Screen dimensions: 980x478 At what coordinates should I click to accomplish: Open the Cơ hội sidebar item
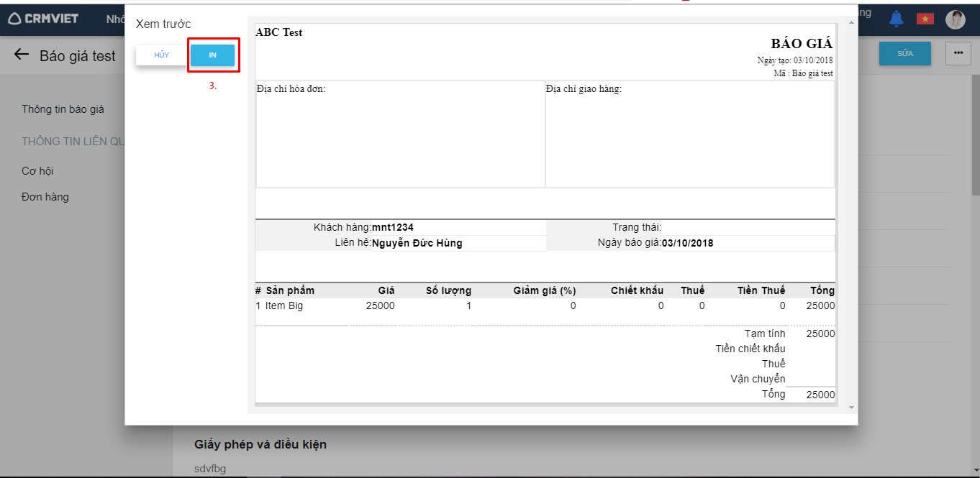tap(37, 171)
